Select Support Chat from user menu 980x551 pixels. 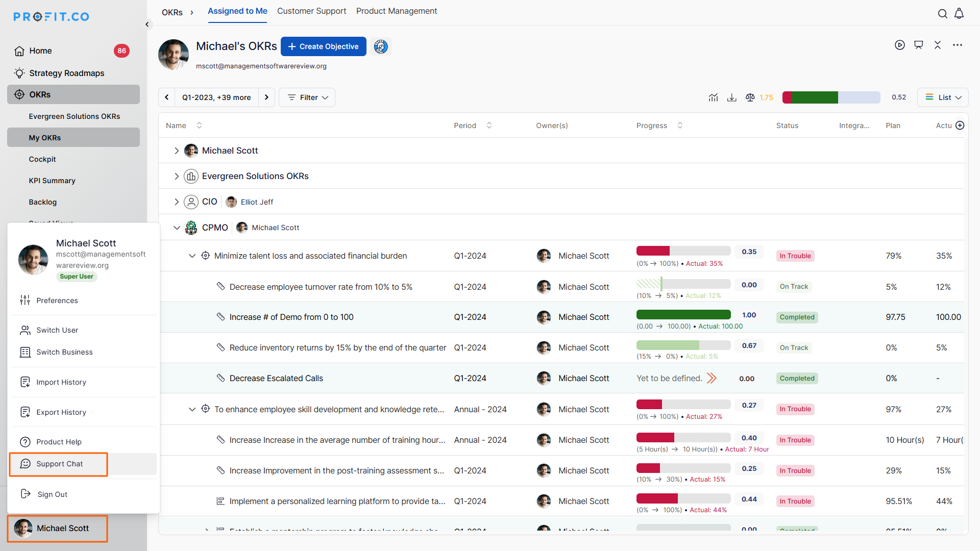[59, 464]
